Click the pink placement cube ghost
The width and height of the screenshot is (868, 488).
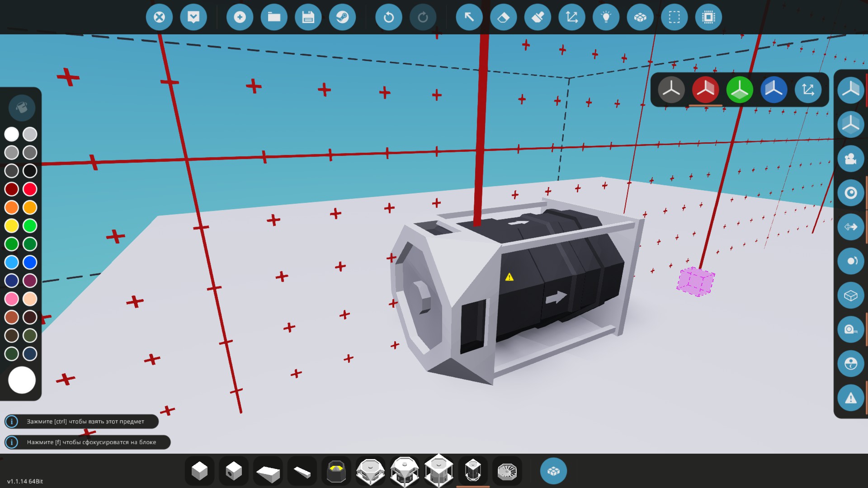(x=696, y=282)
